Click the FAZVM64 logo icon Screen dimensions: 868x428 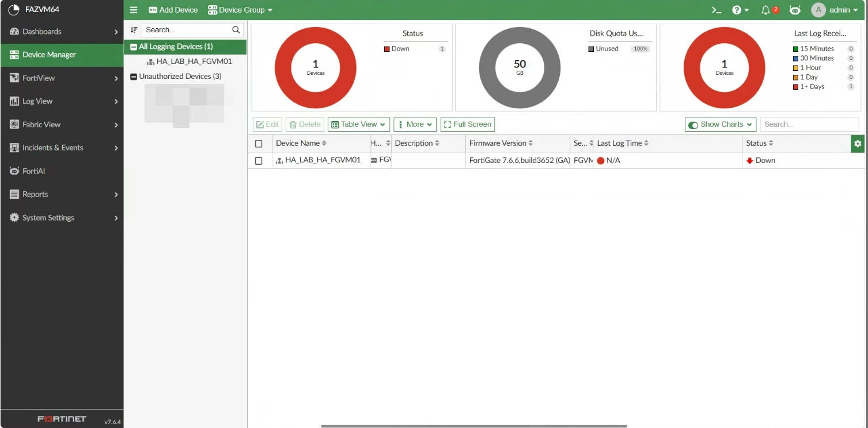(x=14, y=9)
